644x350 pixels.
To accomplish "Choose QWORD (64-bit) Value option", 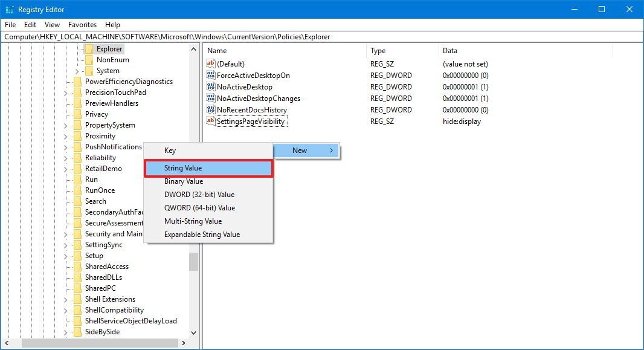I will point(208,208).
